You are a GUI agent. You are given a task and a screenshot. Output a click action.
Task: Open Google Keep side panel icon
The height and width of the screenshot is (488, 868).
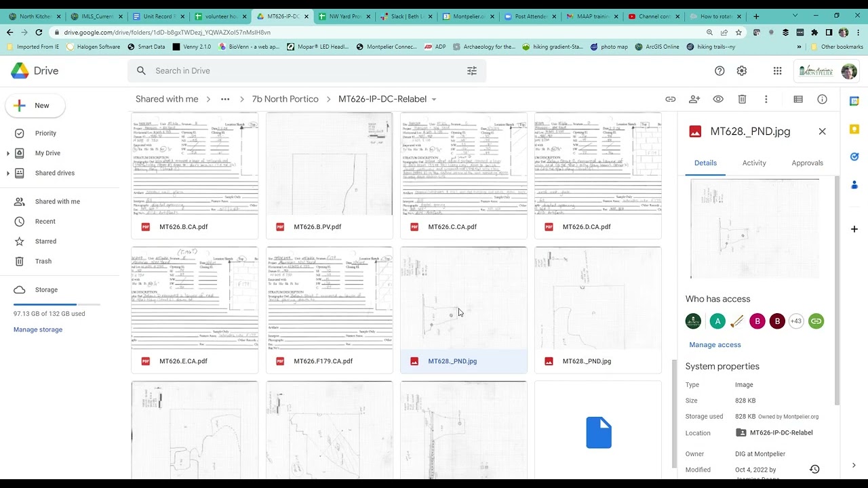click(x=854, y=129)
